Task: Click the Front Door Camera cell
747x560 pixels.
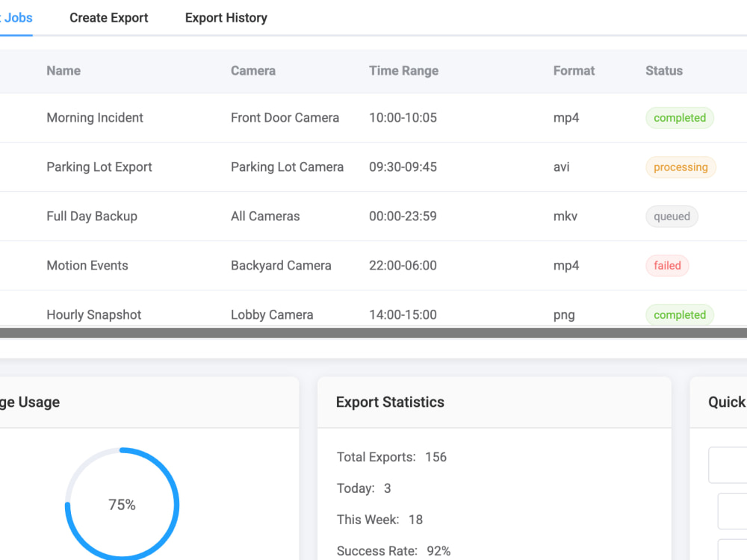Action: pos(285,118)
